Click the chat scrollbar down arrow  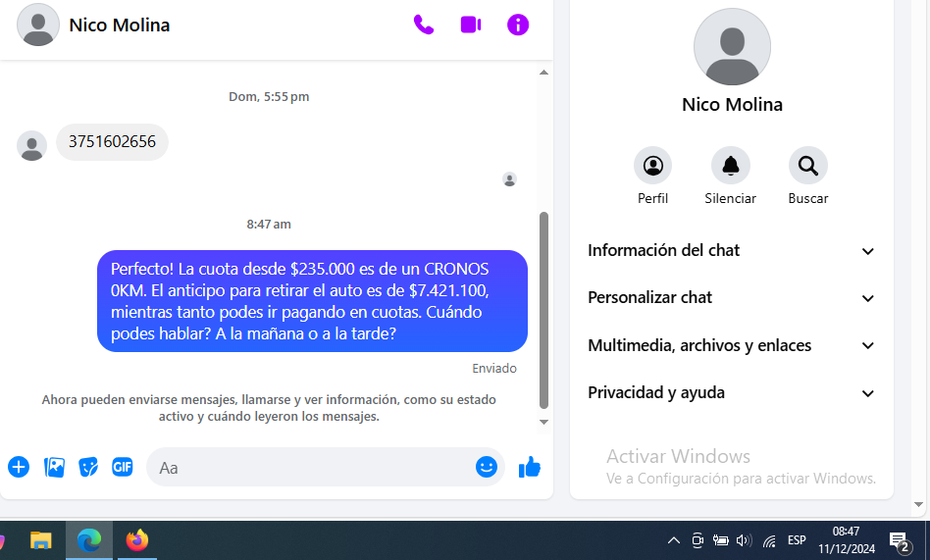(543, 422)
